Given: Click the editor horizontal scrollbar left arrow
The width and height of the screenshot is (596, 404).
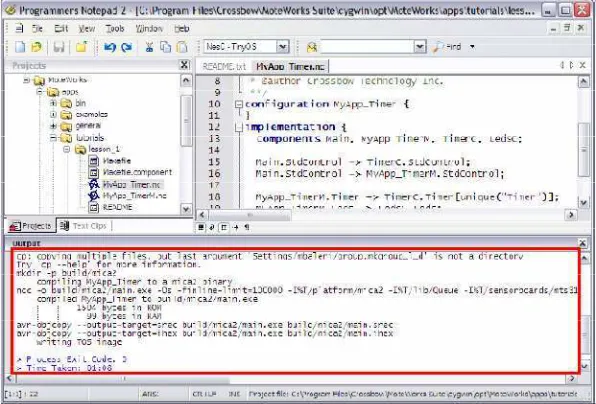Looking at the screenshot, I should click(x=202, y=215).
